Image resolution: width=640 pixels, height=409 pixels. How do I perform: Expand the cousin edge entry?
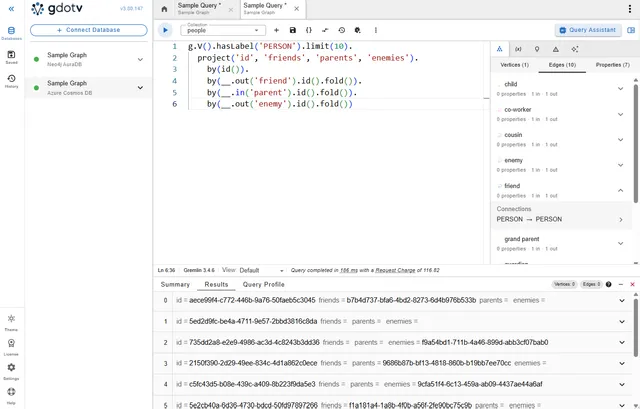620,140
